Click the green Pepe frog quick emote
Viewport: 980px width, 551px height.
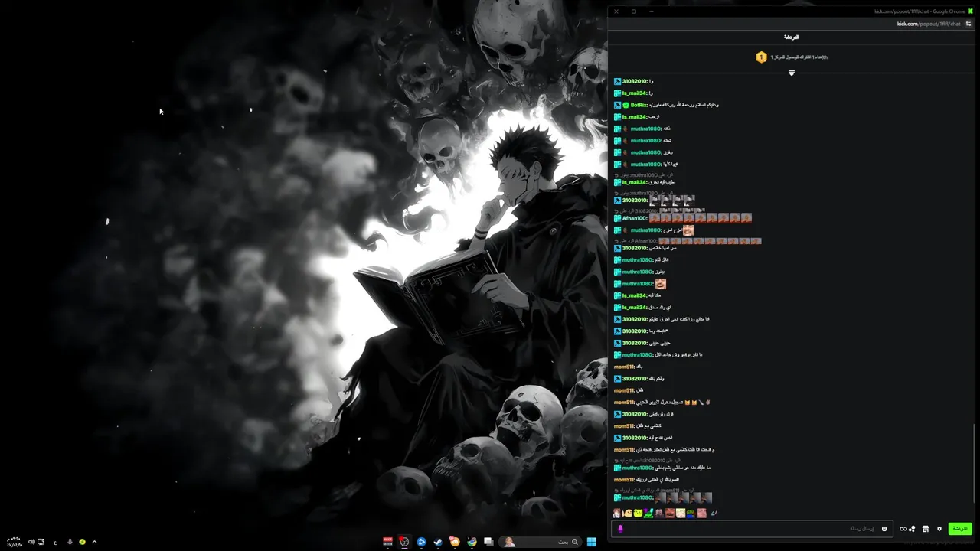coord(691,513)
